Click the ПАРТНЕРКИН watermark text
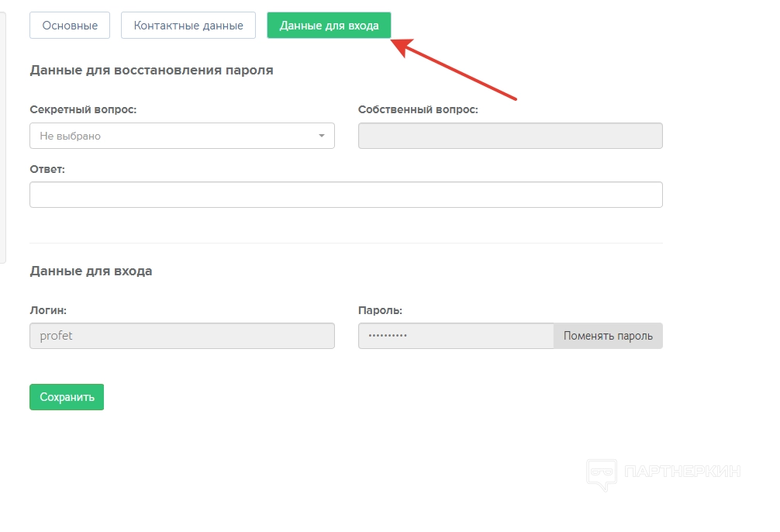Screen dimensions: 780x532 [x=682, y=472]
